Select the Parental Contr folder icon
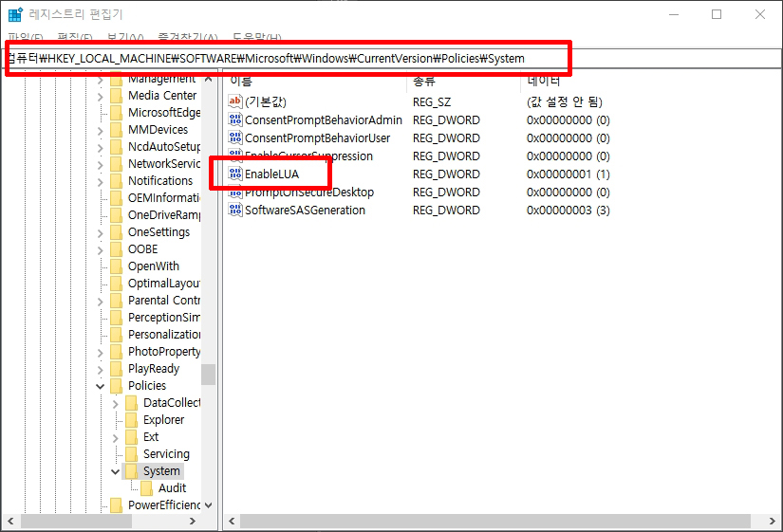This screenshot has width=783, height=532. pos(116,301)
